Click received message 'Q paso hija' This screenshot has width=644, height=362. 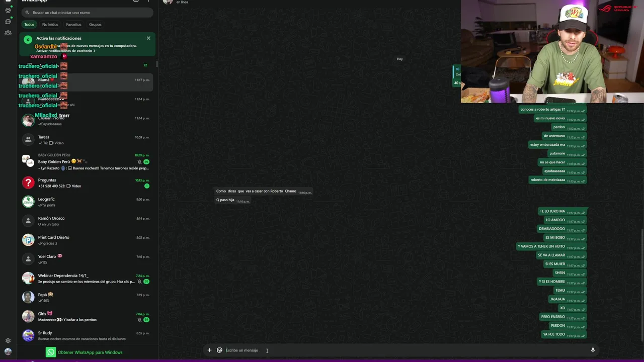(x=232, y=200)
